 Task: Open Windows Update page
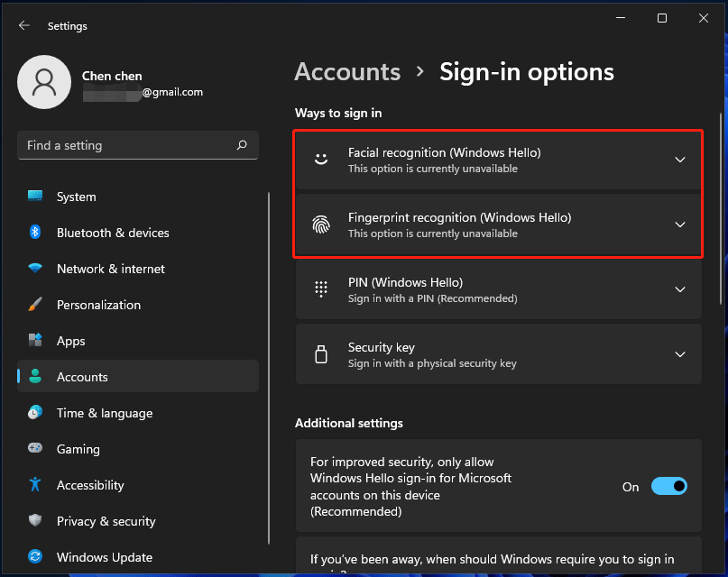(x=138, y=557)
